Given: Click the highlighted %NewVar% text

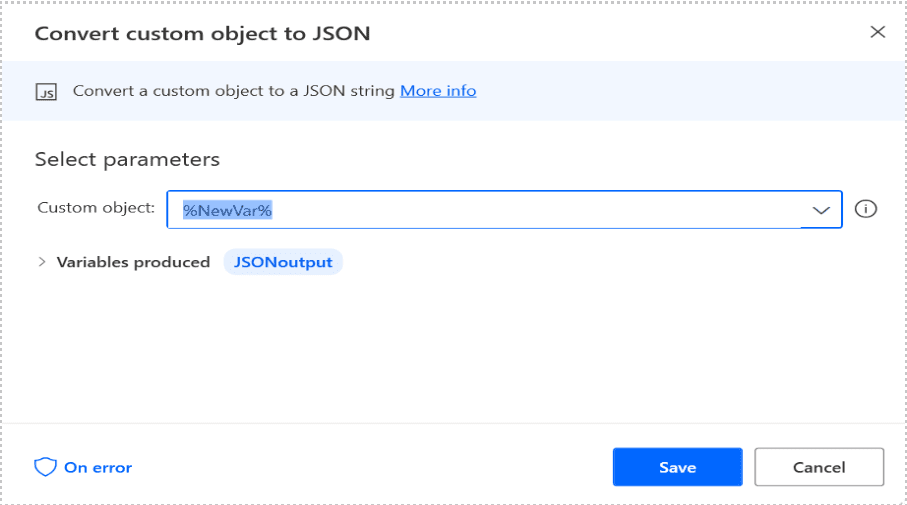Looking at the screenshot, I should [x=227, y=210].
